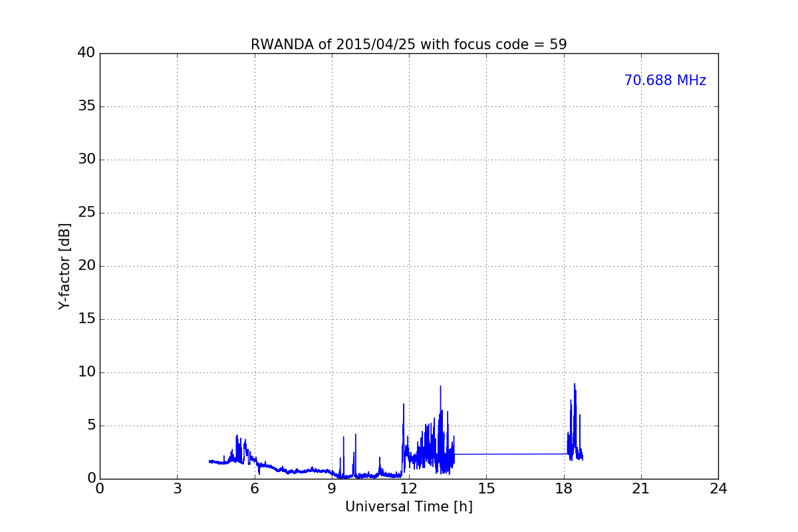Click the flat interpolated line between 14h and 18h

pyautogui.click(x=511, y=454)
